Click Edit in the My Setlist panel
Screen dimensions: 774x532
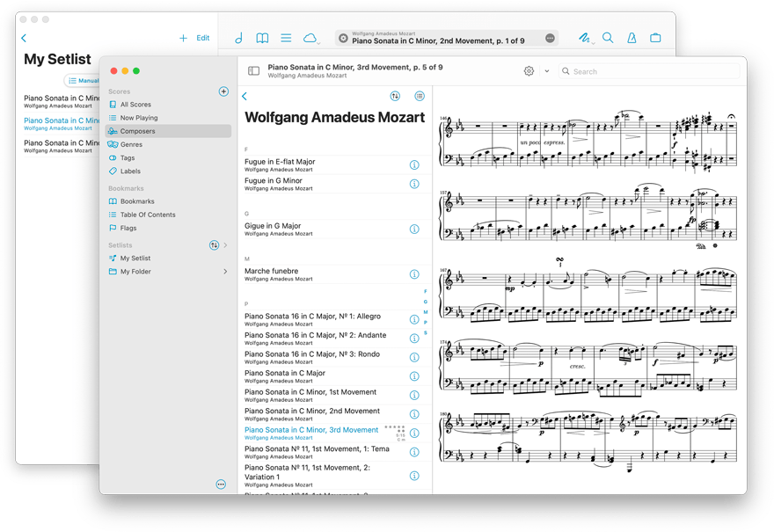[203, 38]
